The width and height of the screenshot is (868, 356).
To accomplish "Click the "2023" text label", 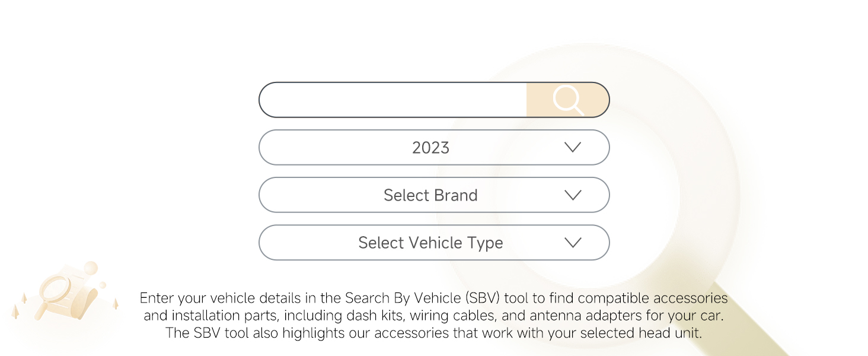I will [430, 148].
